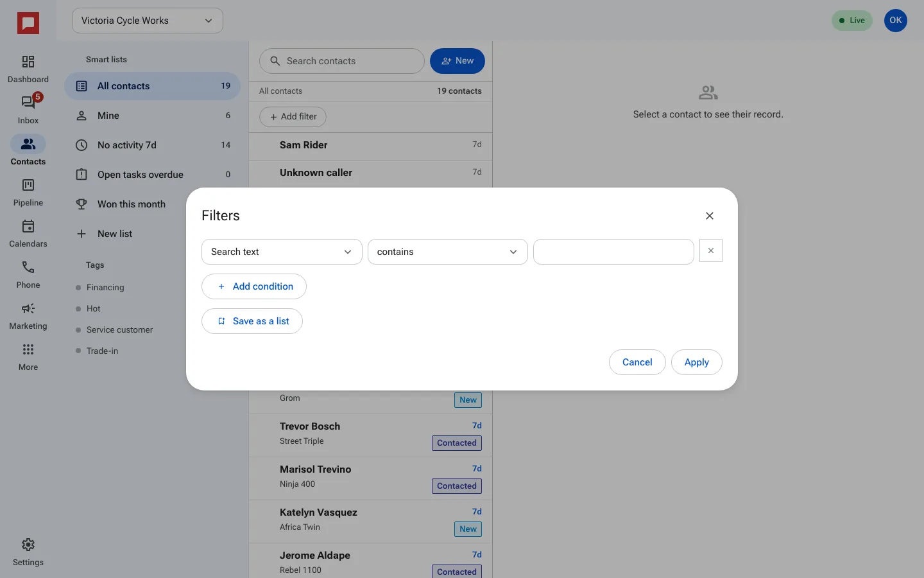Open the Dashboard icon in sidebar

click(28, 62)
